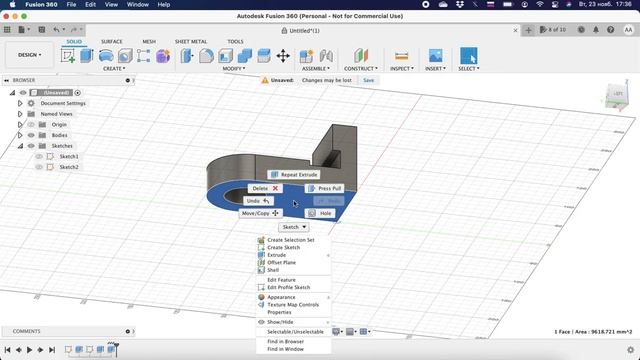
Task: Activate the Select tool icon
Action: pyautogui.click(x=469, y=56)
